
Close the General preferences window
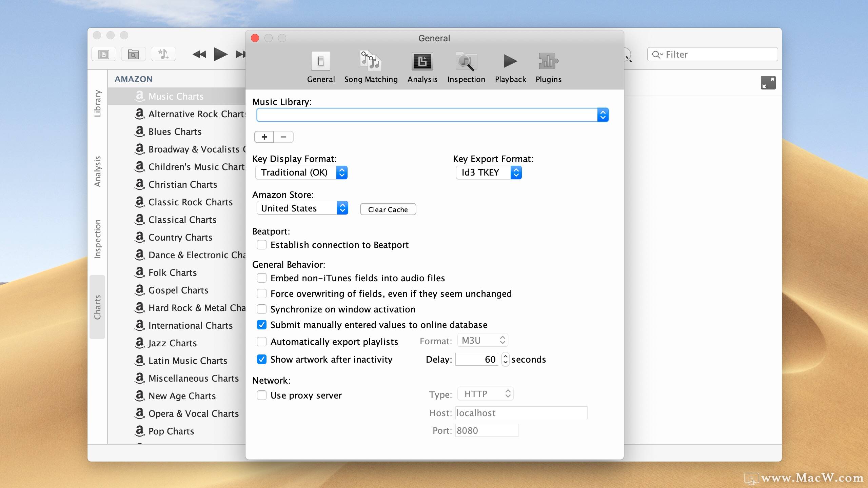(255, 38)
